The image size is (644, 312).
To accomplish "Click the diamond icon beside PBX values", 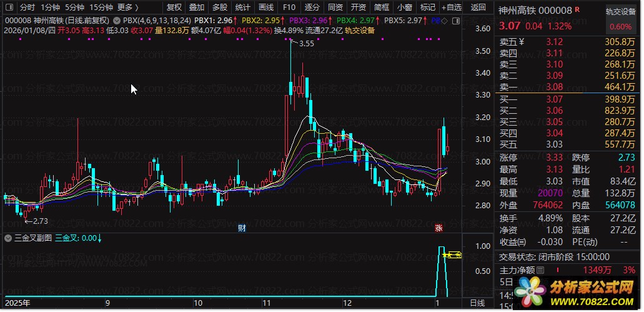I will tap(445, 21).
